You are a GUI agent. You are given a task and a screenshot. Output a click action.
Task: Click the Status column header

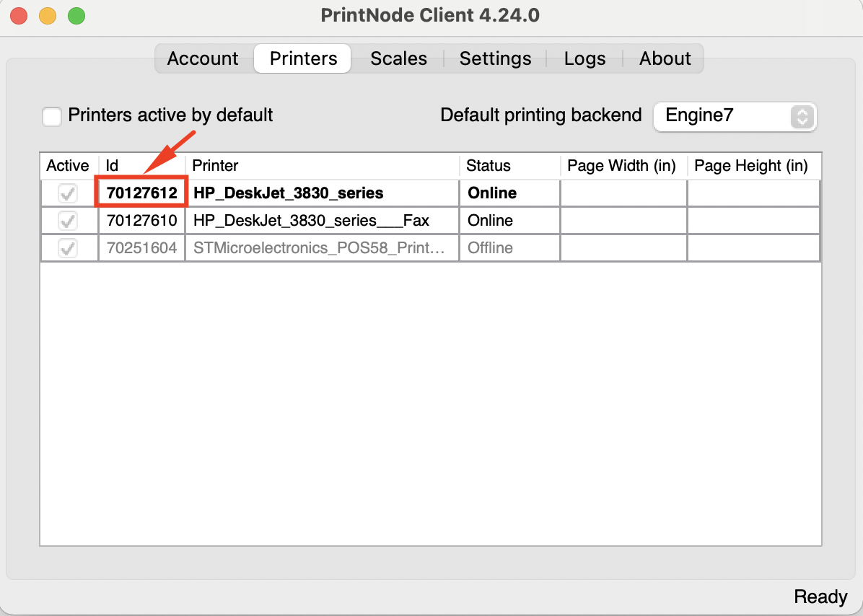[509, 166]
